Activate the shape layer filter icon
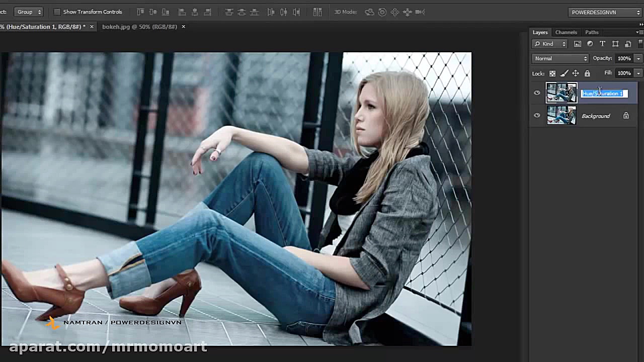644x362 pixels. click(615, 44)
